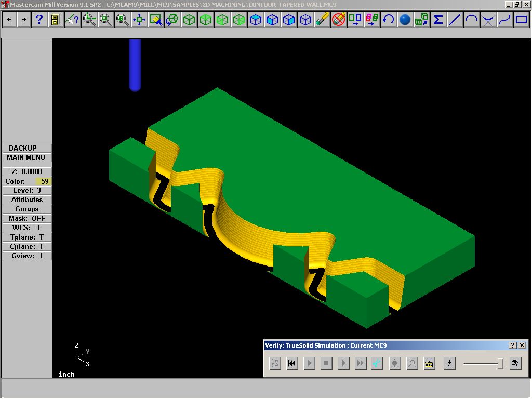
Task: Return to MAIN MENU
Action: pos(27,158)
